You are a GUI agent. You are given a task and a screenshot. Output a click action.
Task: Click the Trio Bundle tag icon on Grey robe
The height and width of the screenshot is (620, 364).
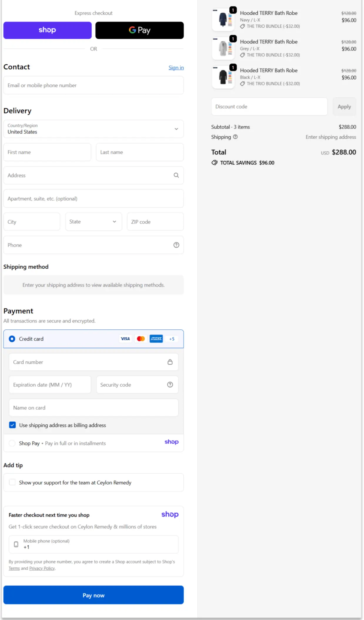(x=242, y=55)
